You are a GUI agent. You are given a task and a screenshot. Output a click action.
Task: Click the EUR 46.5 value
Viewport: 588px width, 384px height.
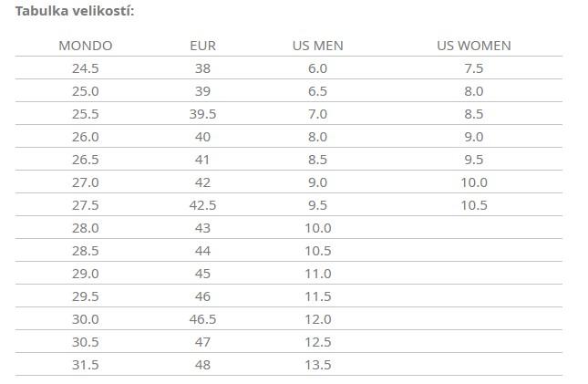click(x=203, y=319)
